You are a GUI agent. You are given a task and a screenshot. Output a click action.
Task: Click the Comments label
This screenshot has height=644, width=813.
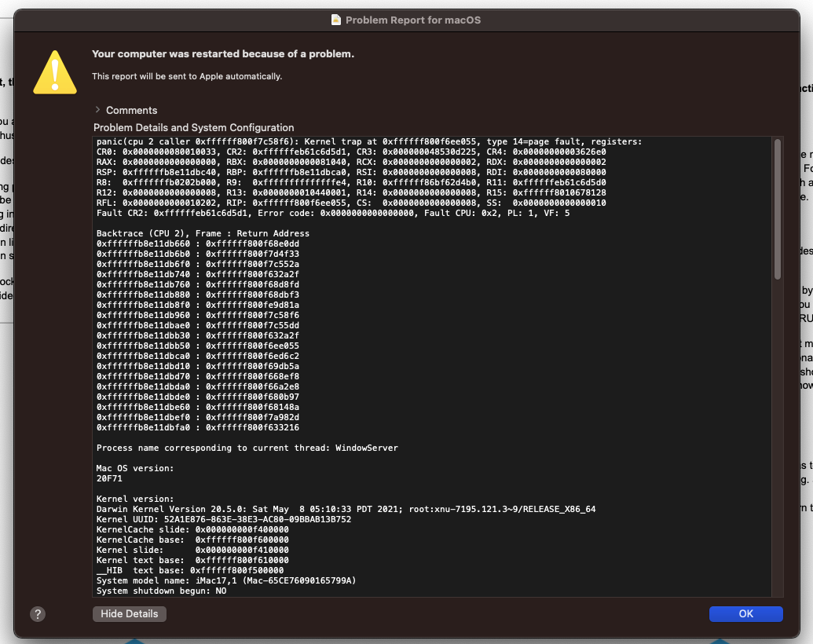(131, 110)
